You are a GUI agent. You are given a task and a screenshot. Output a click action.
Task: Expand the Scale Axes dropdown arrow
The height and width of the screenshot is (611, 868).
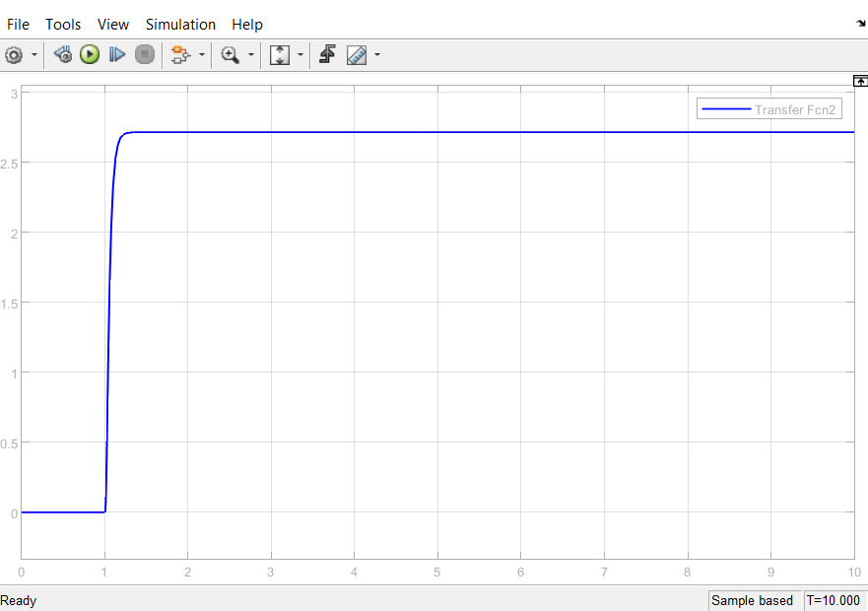(x=300, y=55)
